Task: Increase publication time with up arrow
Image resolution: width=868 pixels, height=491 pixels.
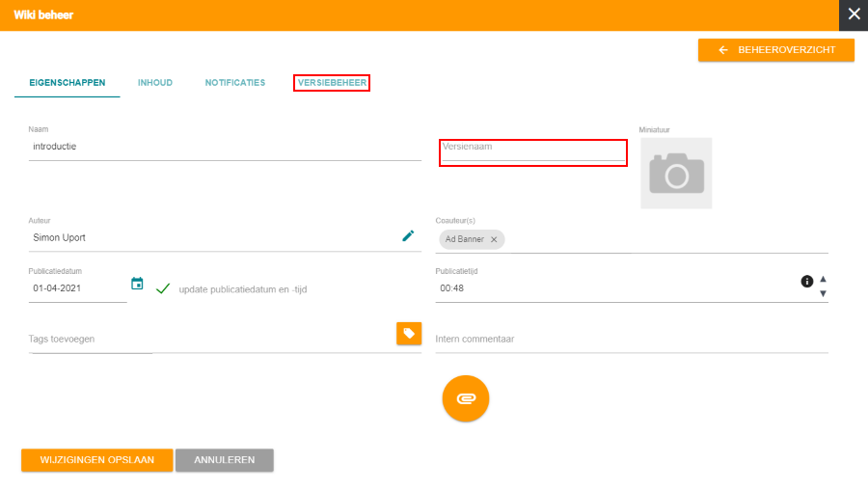Action: click(x=823, y=279)
